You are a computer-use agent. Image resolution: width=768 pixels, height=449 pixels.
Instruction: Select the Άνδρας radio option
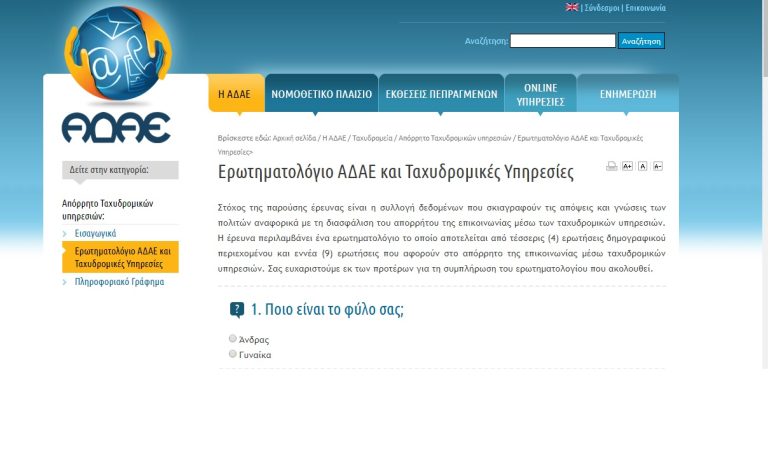[x=233, y=338]
